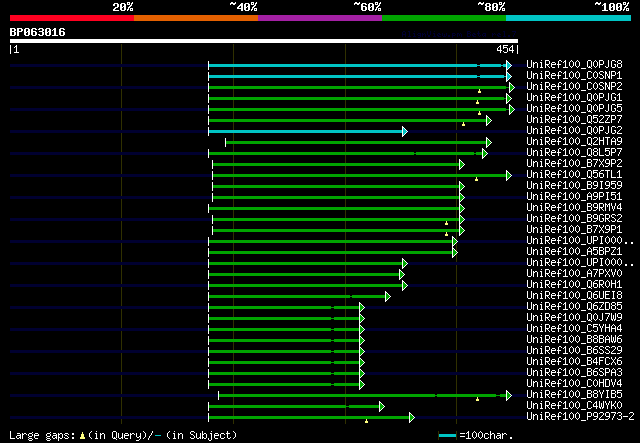Select the cyan ~100% identity legend segment
This screenshot has width=640, height=443.
coord(569,18)
